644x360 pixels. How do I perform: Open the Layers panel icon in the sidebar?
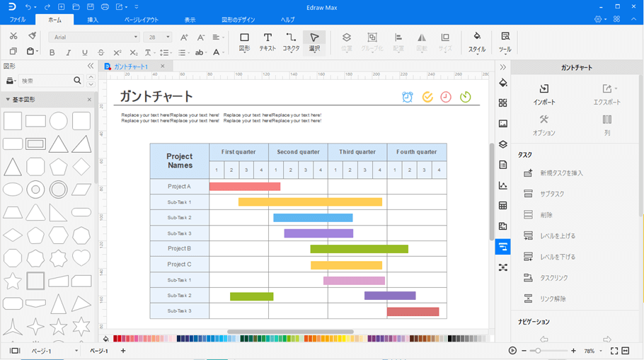click(503, 144)
